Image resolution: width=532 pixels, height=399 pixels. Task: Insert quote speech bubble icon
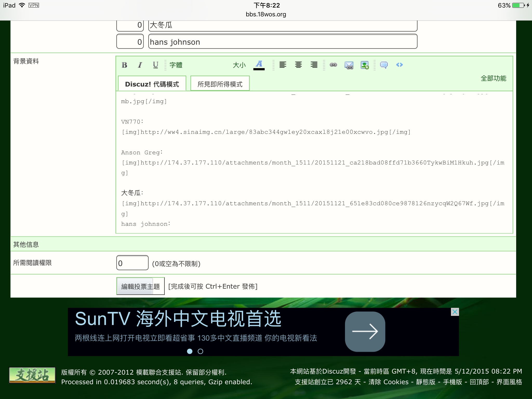click(x=384, y=65)
